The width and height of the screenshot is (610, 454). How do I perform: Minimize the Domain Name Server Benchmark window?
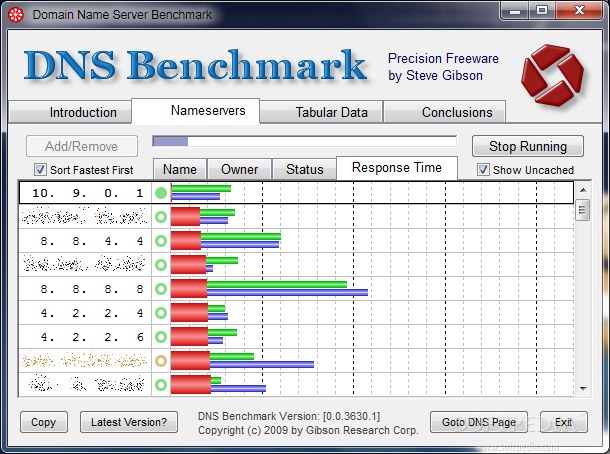(515, 11)
